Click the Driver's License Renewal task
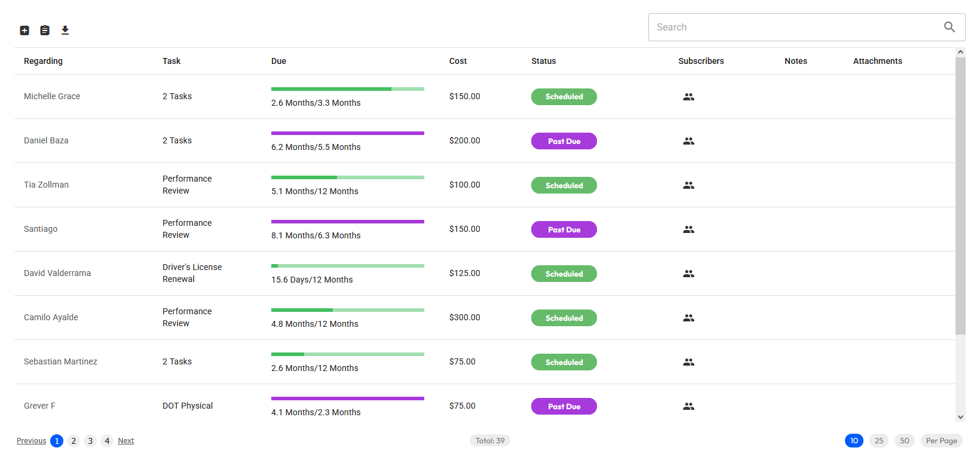980x466 pixels. point(192,273)
